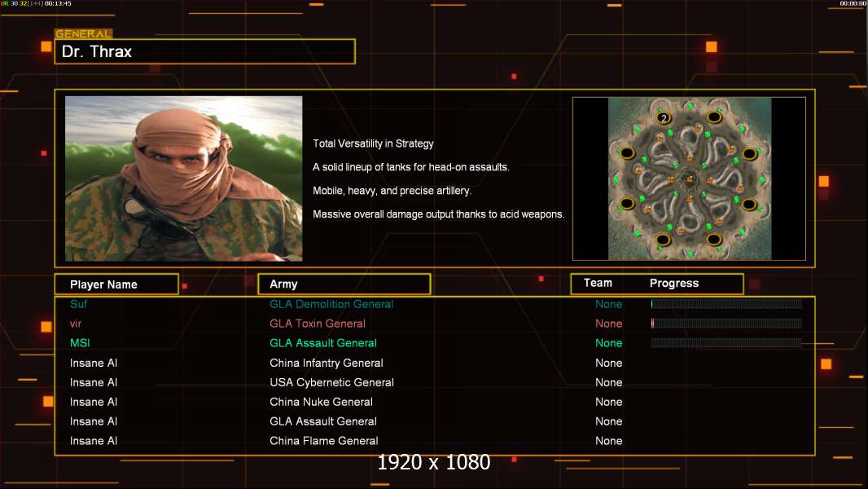Image resolution: width=868 pixels, height=489 pixels.
Task: Click China Infantry General army text
Action: pos(326,363)
